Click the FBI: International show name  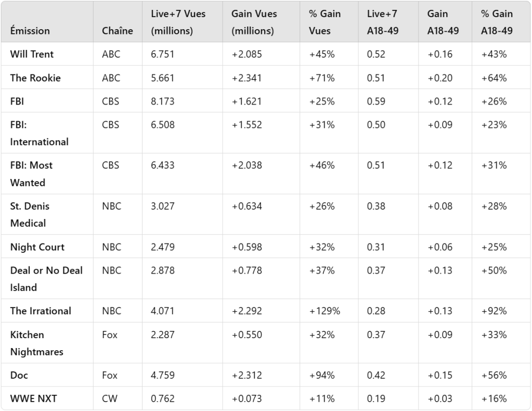(39, 133)
